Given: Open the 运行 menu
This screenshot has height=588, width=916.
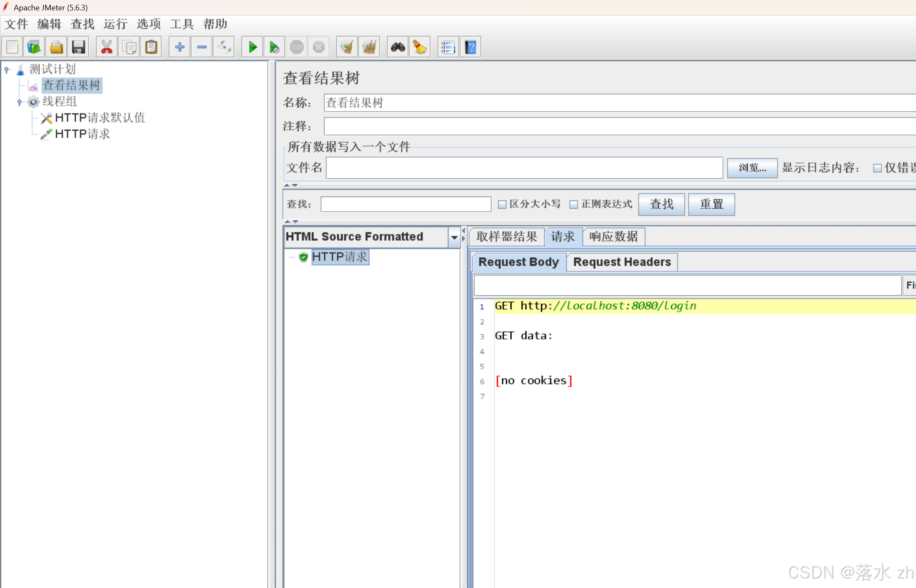Looking at the screenshot, I should tap(116, 24).
